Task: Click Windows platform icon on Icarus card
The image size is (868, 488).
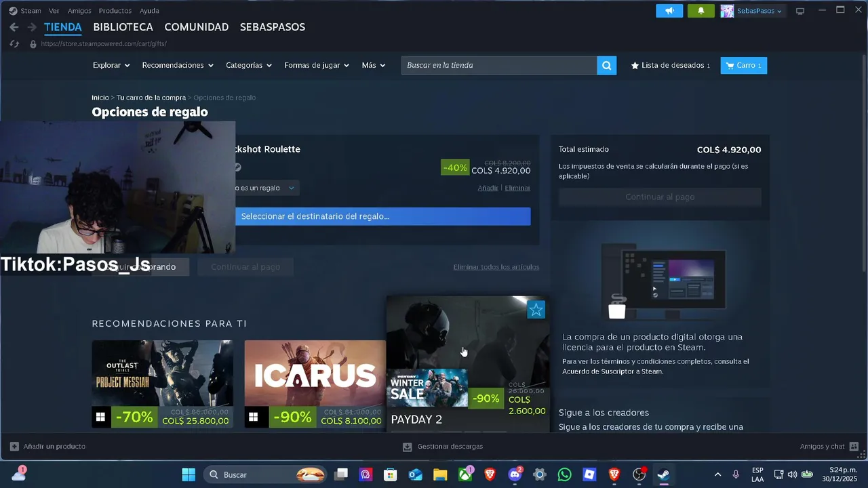Action: tap(253, 418)
